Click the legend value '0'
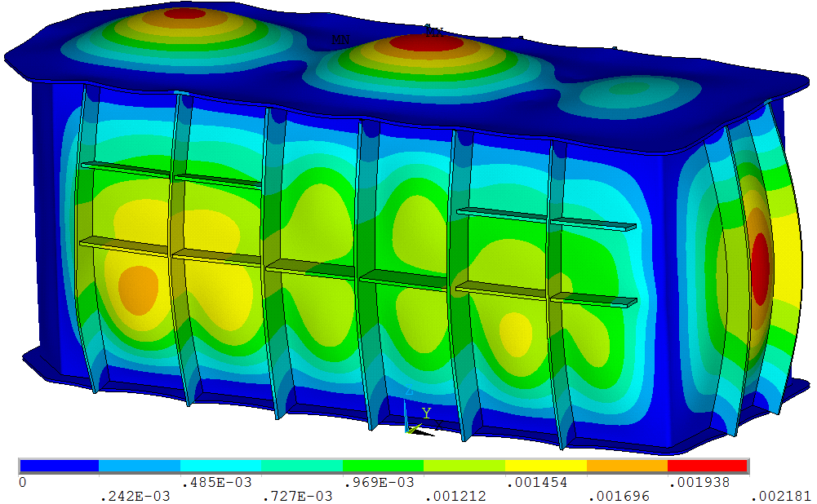Image resolution: width=817 pixels, height=504 pixels. [22, 483]
